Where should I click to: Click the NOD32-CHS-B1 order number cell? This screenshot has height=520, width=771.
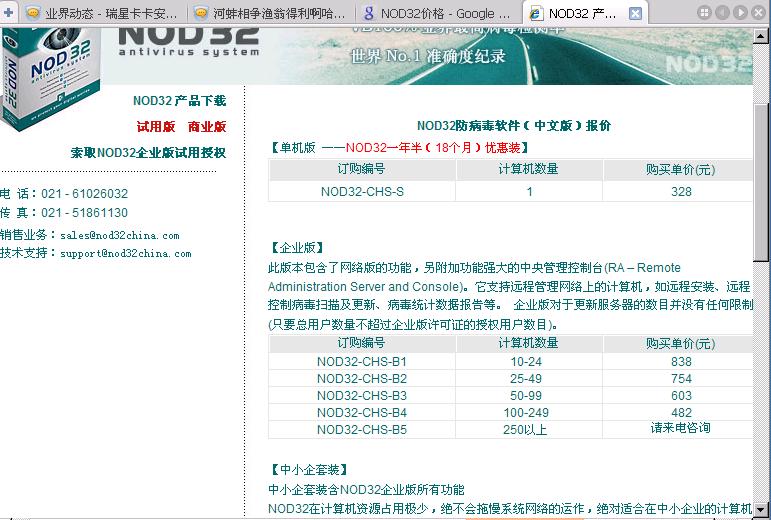coord(362,362)
